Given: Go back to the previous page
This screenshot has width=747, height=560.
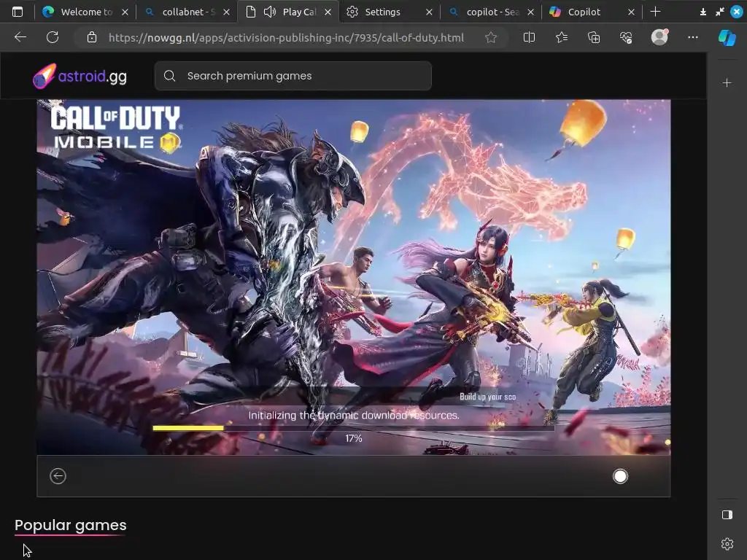Looking at the screenshot, I should click(x=20, y=37).
